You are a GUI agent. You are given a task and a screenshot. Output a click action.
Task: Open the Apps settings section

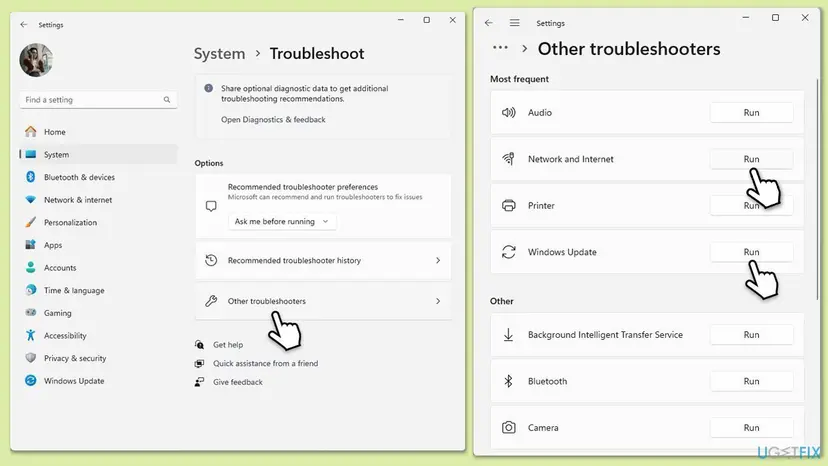click(x=98, y=245)
